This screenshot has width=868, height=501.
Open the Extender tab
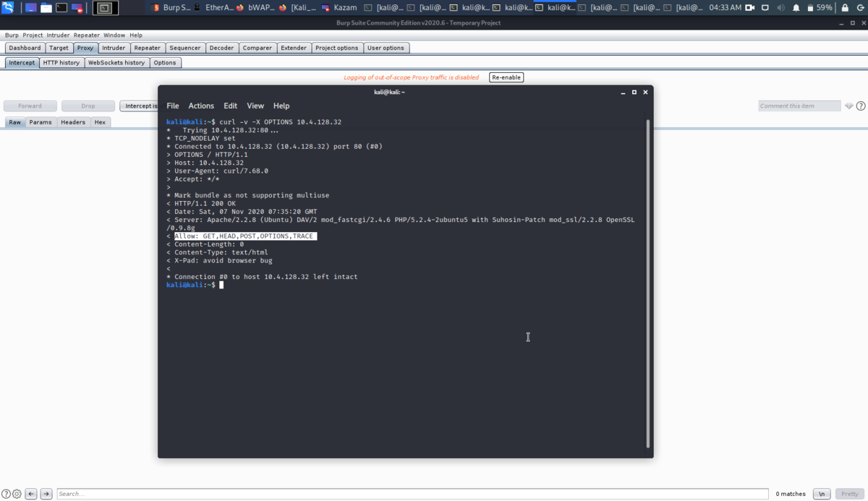(x=294, y=48)
